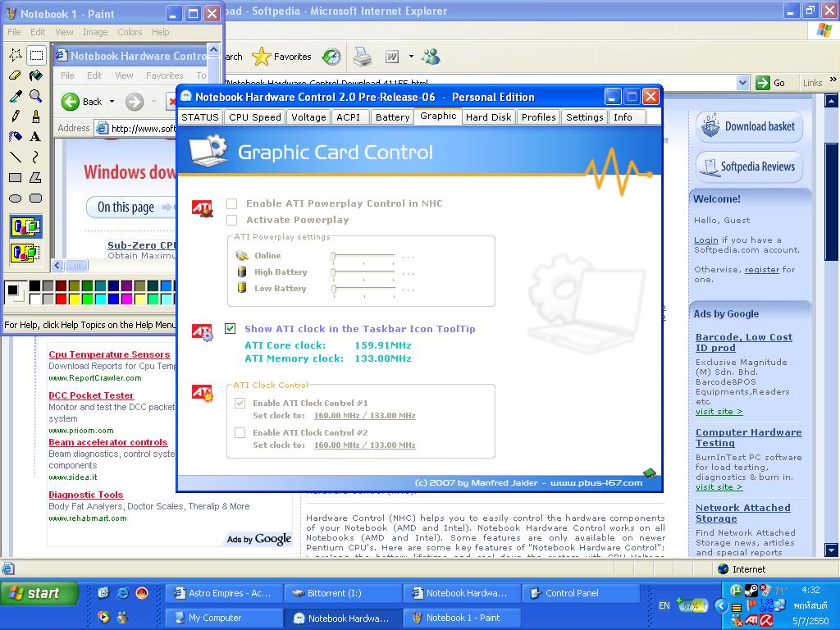Open the Settings tab in NHC

tap(584, 117)
